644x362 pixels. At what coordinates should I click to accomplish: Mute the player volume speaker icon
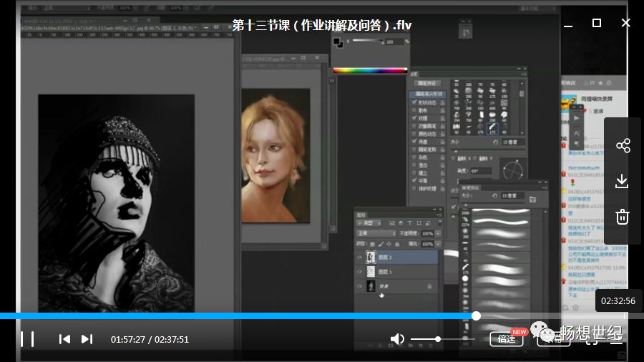(396, 339)
